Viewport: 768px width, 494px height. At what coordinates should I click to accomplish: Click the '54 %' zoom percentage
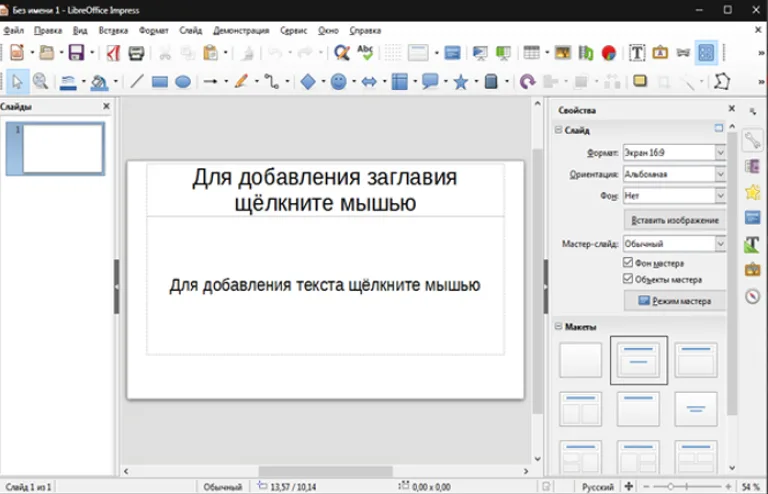(x=750, y=487)
